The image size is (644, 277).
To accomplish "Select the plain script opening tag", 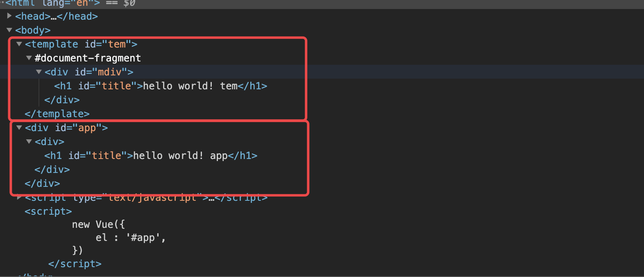I will (x=48, y=211).
